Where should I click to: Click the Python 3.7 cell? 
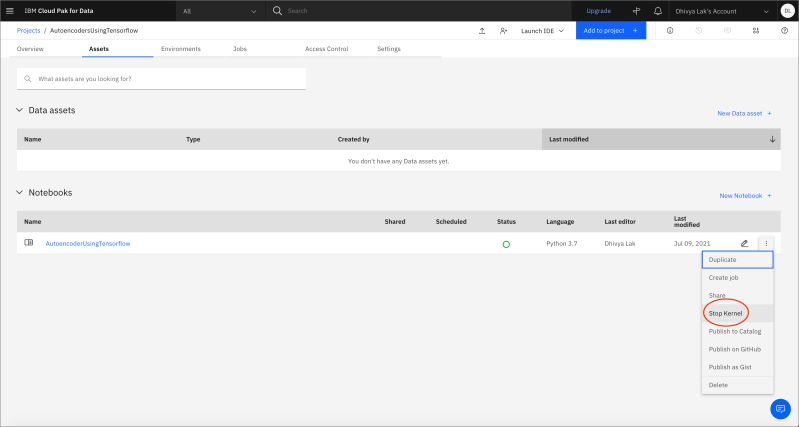[562, 244]
